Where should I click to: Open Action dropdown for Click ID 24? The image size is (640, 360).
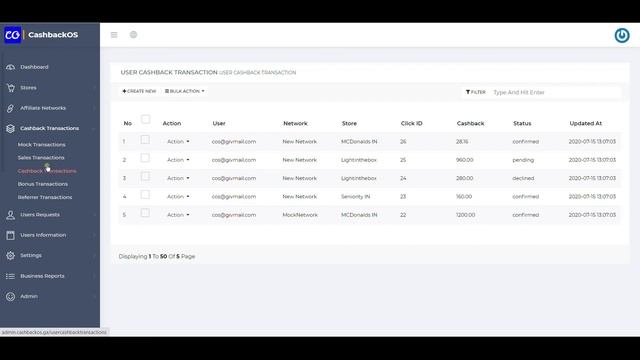pyautogui.click(x=178, y=178)
